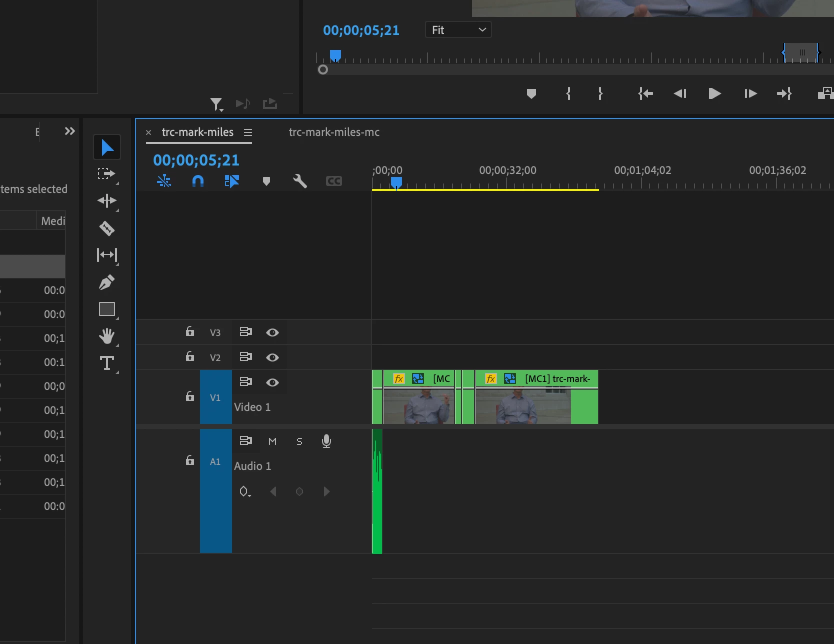Hide track V2 output eye
Viewport: 834px width, 644px height.
point(272,357)
